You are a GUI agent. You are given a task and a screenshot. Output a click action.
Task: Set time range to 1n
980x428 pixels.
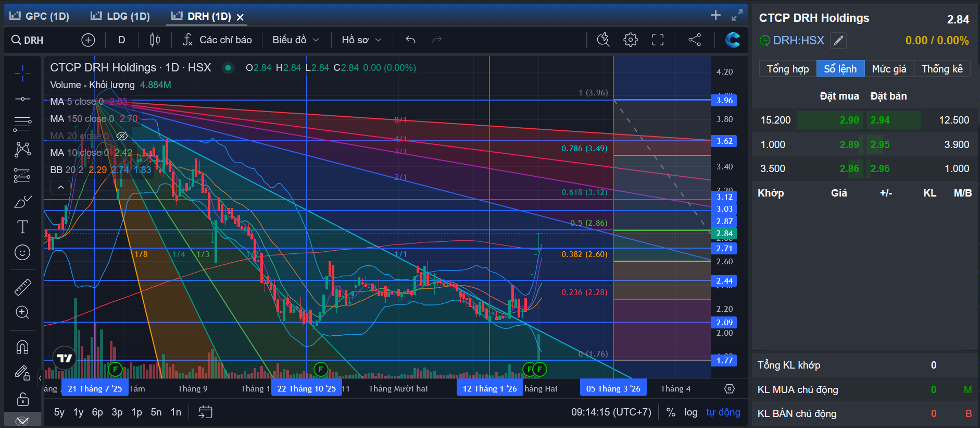[x=176, y=412]
